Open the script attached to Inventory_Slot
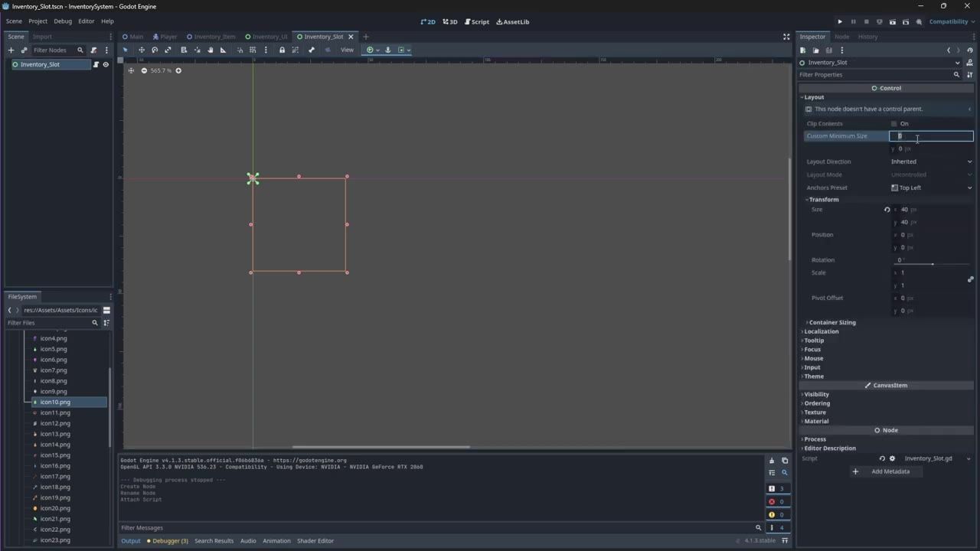980x551 pixels. (x=96, y=64)
